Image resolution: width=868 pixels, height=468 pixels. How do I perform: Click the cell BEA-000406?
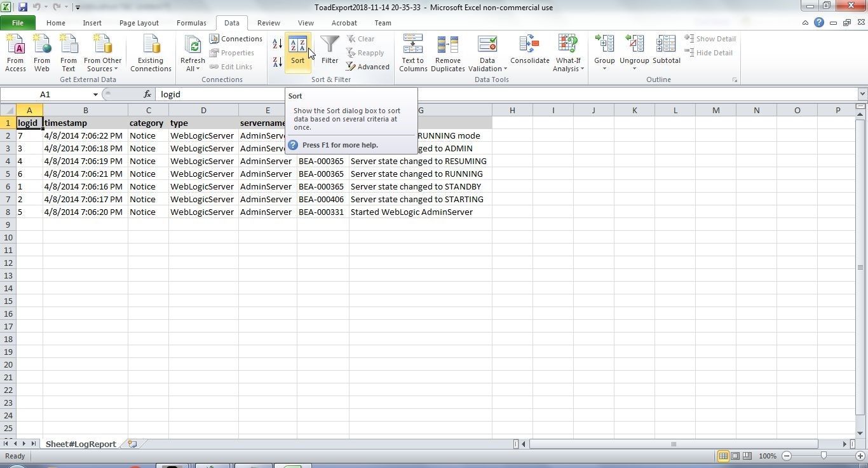pos(323,199)
